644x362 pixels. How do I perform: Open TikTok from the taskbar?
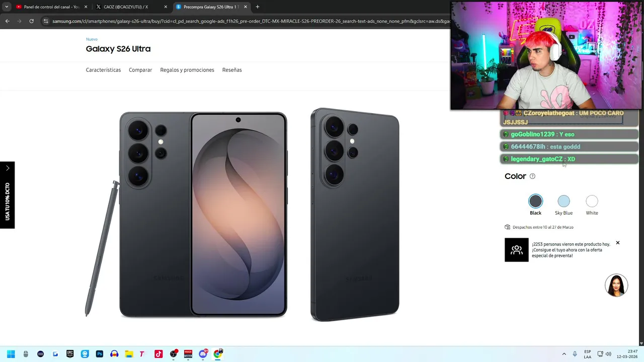(x=158, y=354)
